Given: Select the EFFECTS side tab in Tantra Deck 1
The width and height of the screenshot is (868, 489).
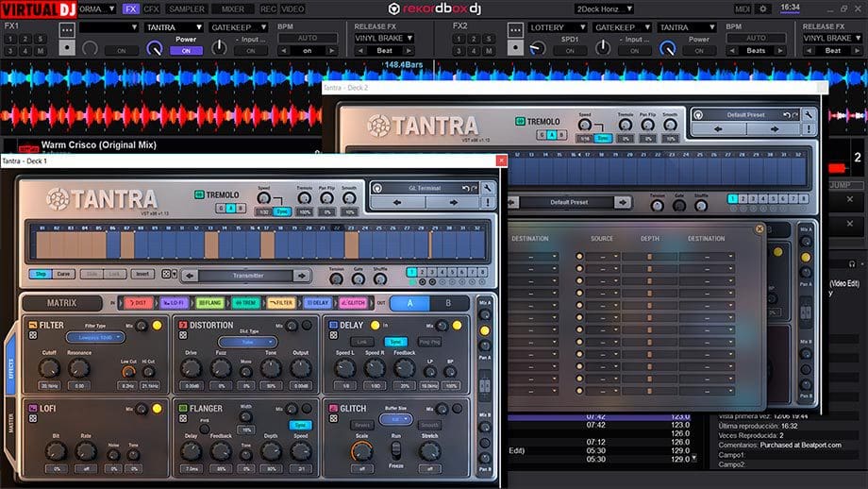Looking at the screenshot, I should pos(10,368).
